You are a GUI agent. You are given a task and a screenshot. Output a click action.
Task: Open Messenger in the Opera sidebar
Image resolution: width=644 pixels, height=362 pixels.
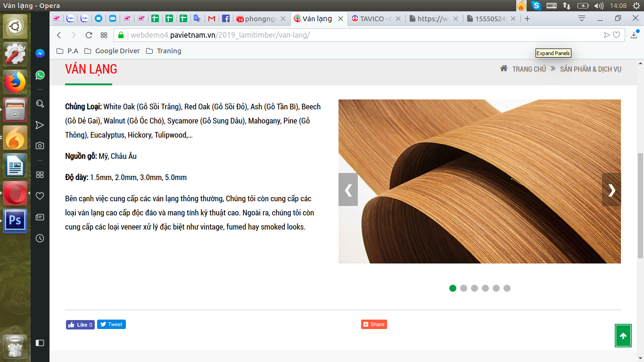click(40, 54)
